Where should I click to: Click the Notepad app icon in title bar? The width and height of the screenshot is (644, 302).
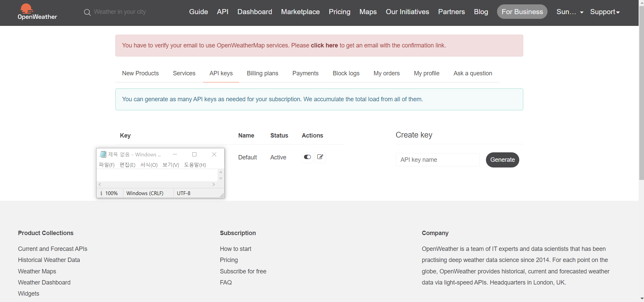click(103, 154)
